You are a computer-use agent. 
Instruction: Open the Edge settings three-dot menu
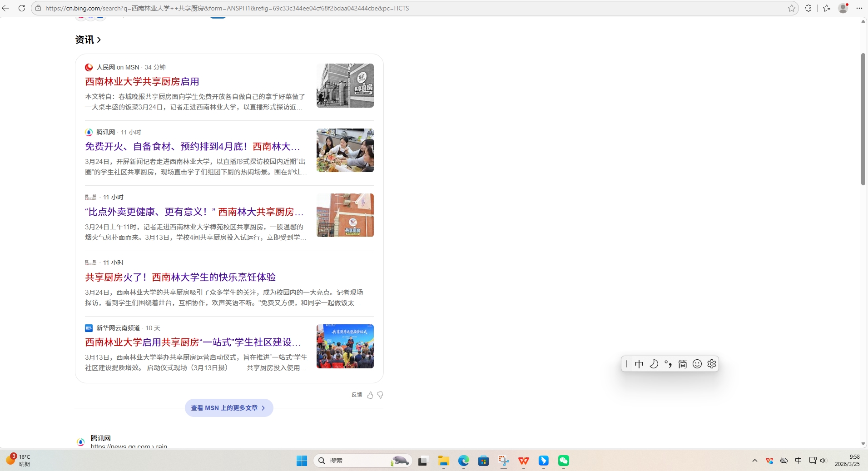(859, 8)
